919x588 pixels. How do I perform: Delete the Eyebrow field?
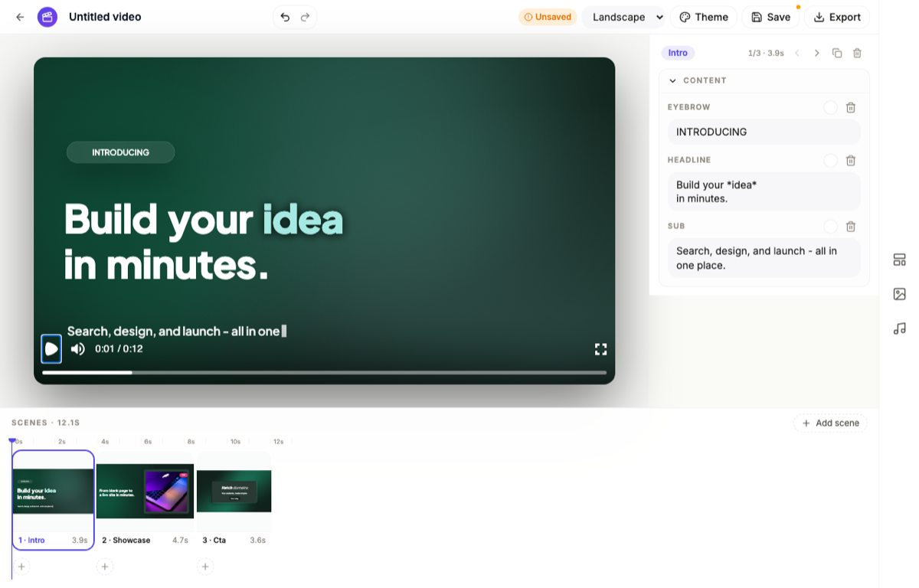(x=851, y=107)
